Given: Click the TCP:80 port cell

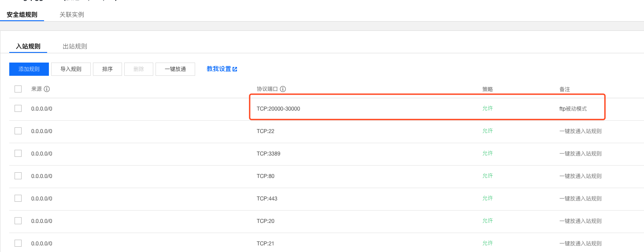Looking at the screenshot, I should 266,176.
